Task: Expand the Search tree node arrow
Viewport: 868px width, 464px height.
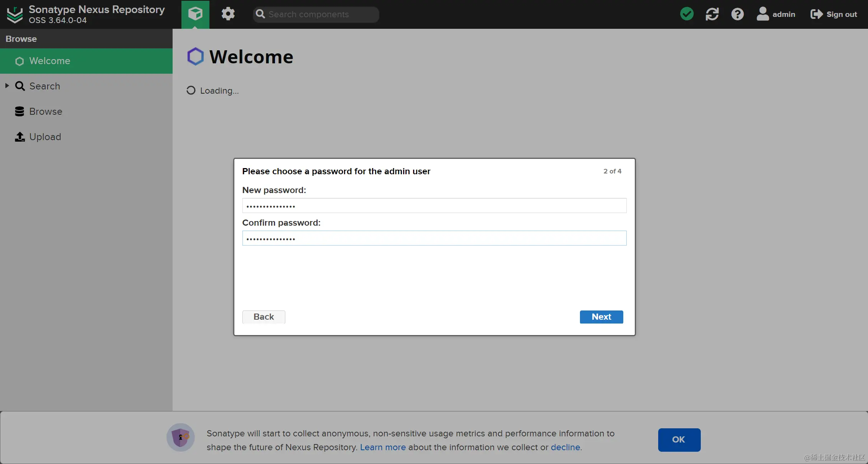Action: click(x=7, y=86)
